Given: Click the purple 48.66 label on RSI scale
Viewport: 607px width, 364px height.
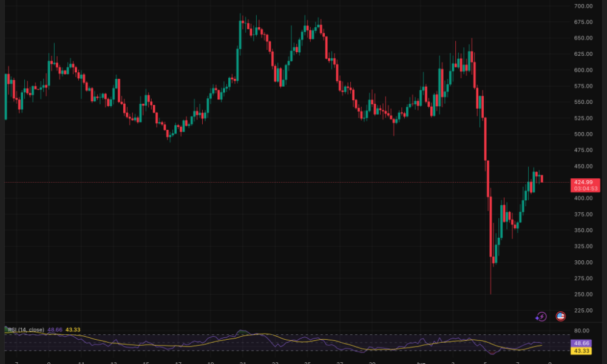Looking at the screenshot, I should [x=582, y=343].
